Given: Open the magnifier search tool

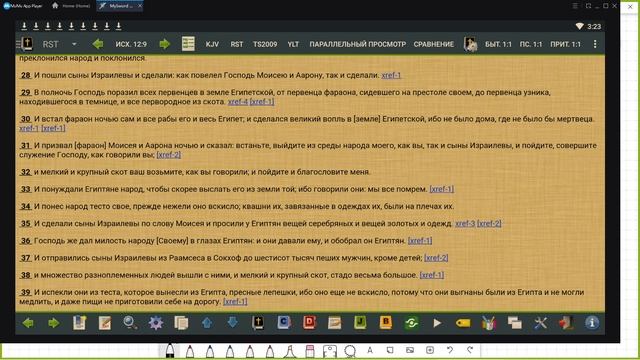Looking at the screenshot, I should [x=130, y=323].
